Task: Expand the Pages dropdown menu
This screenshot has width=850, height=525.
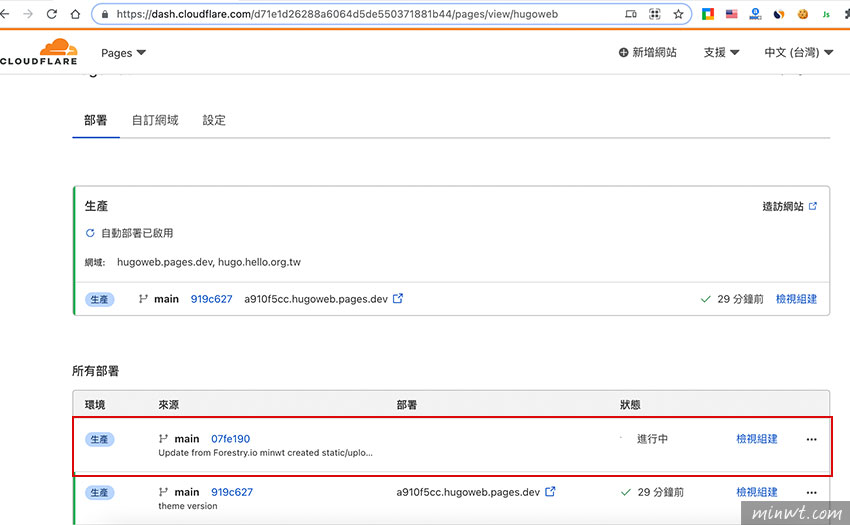Action: (123, 53)
